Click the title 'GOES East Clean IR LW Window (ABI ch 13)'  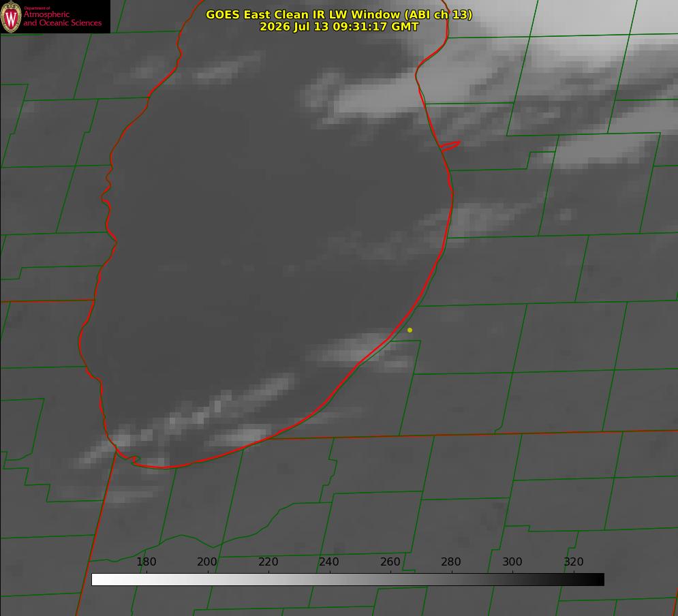(x=339, y=14)
